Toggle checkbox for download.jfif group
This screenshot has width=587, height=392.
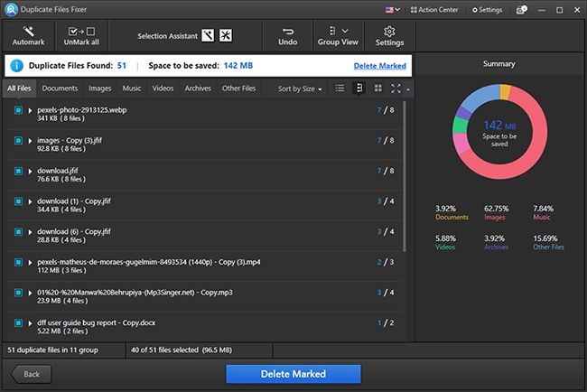pyautogui.click(x=18, y=171)
